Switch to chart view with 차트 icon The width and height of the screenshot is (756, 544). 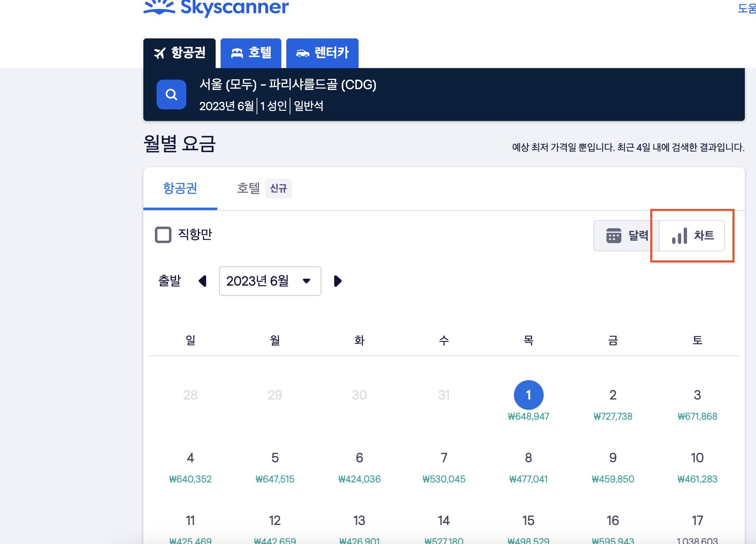(679, 236)
